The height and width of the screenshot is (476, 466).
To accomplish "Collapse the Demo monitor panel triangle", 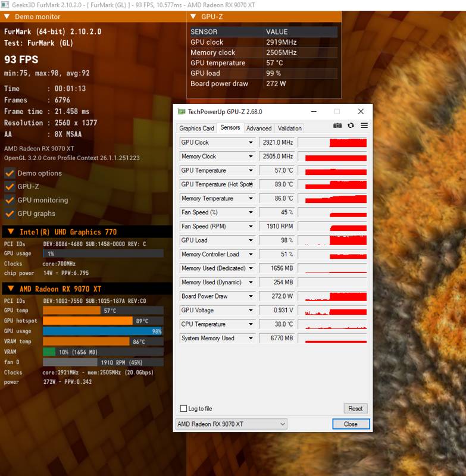I will [x=7, y=17].
